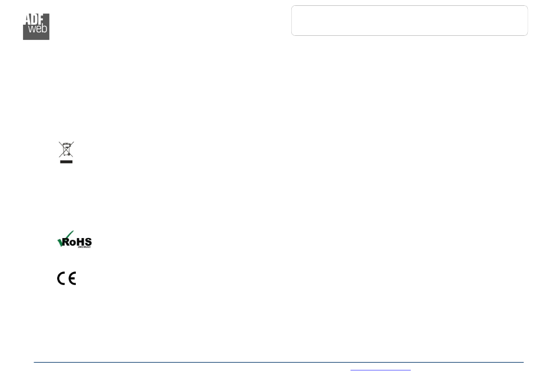Click the RoHS compliance logo
This screenshot has width=559, height=392.
tap(75, 239)
